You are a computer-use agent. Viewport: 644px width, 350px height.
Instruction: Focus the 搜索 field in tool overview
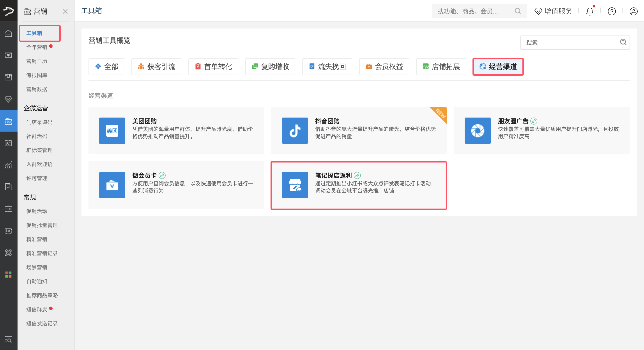[575, 42]
